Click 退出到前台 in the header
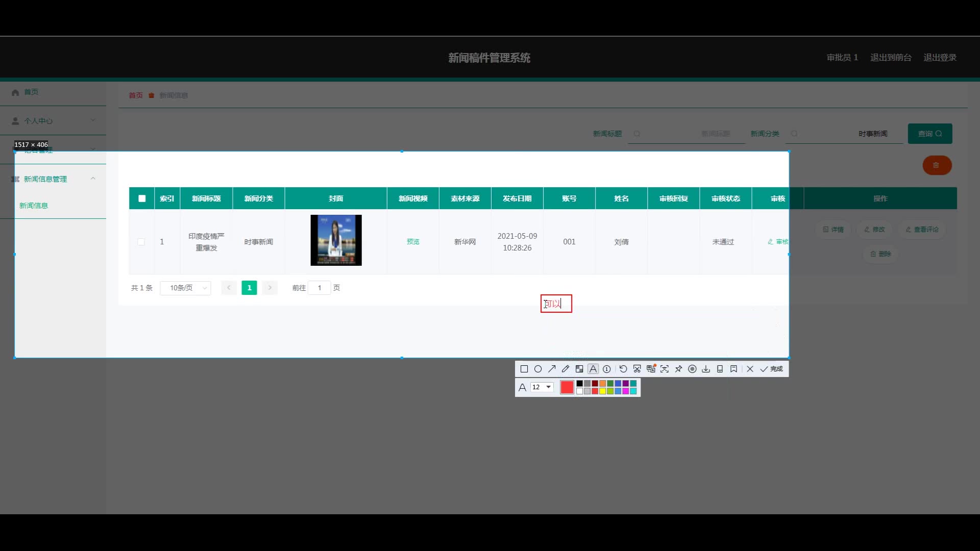This screenshot has height=551, width=980. coord(891,58)
